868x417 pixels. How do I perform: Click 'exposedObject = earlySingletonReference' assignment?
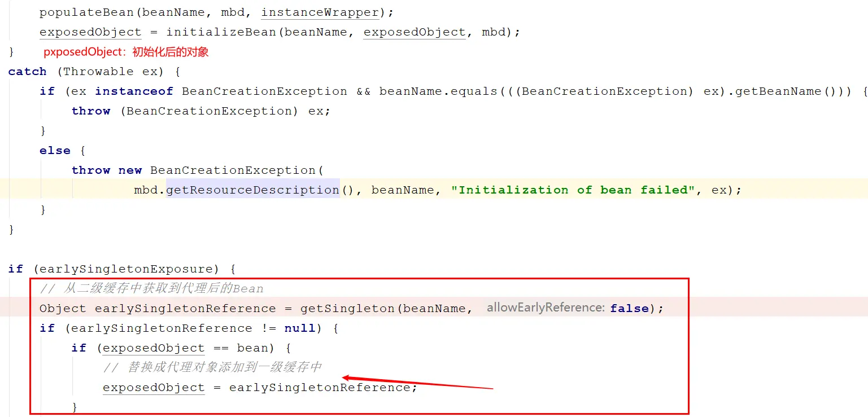[260, 388]
